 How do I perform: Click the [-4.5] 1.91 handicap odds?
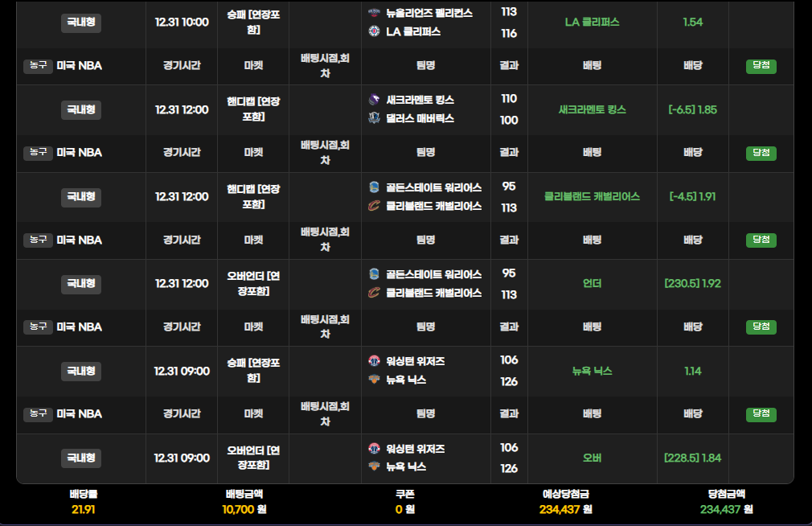(692, 196)
